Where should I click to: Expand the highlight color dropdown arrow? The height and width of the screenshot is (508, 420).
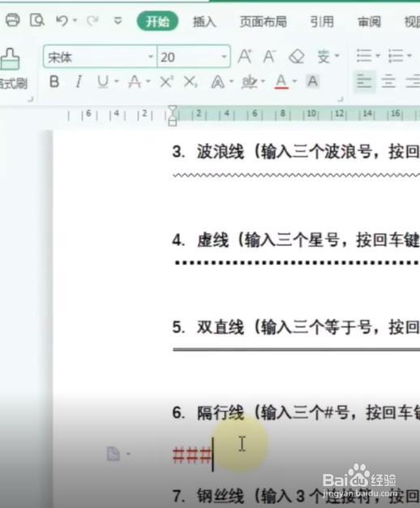[263, 81]
